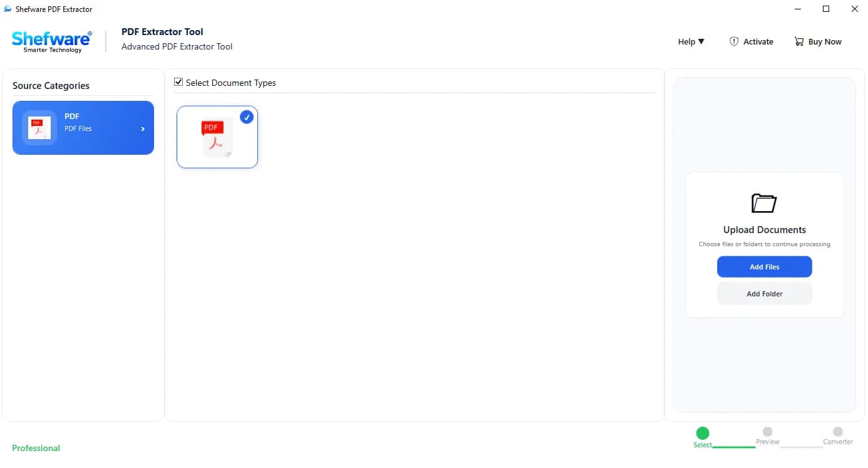Click the Activate button label
Viewport: 868px width, 468px height.
758,41
